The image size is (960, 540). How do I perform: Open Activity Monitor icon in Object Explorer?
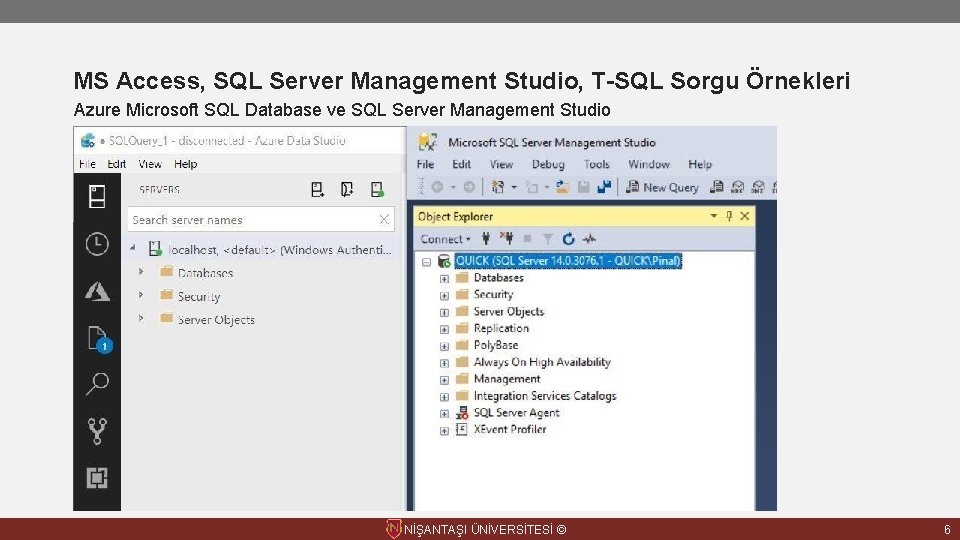(589, 239)
